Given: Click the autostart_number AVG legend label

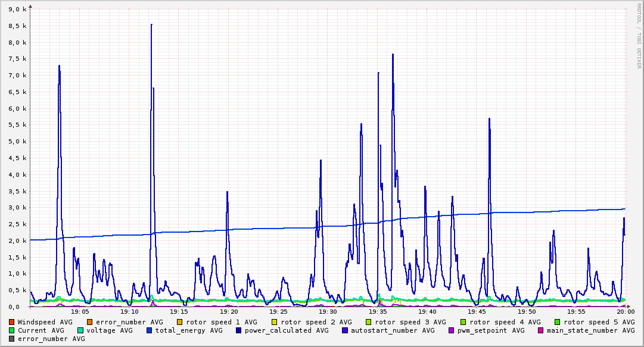Looking at the screenshot, I should tap(393, 330).
